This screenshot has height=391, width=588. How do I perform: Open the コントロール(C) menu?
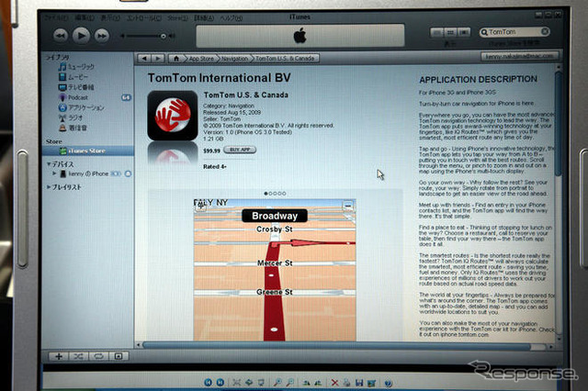pos(143,17)
